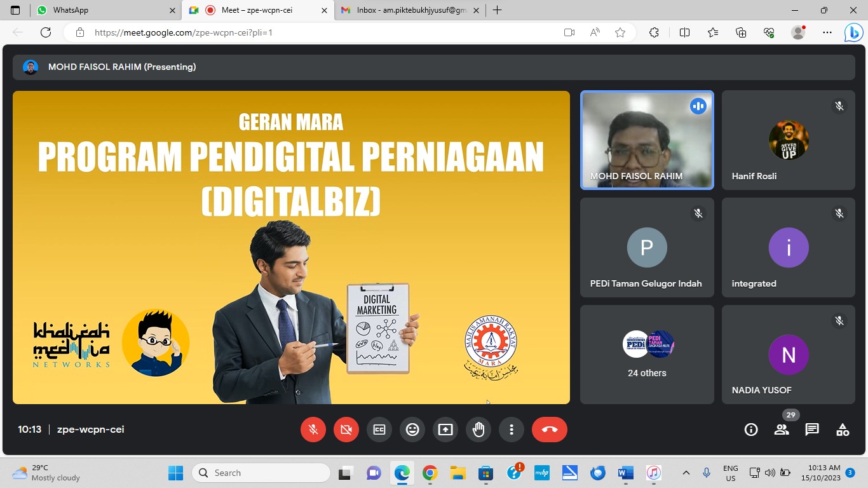Open the chat with everyone panel
The image size is (868, 488).
tap(811, 430)
